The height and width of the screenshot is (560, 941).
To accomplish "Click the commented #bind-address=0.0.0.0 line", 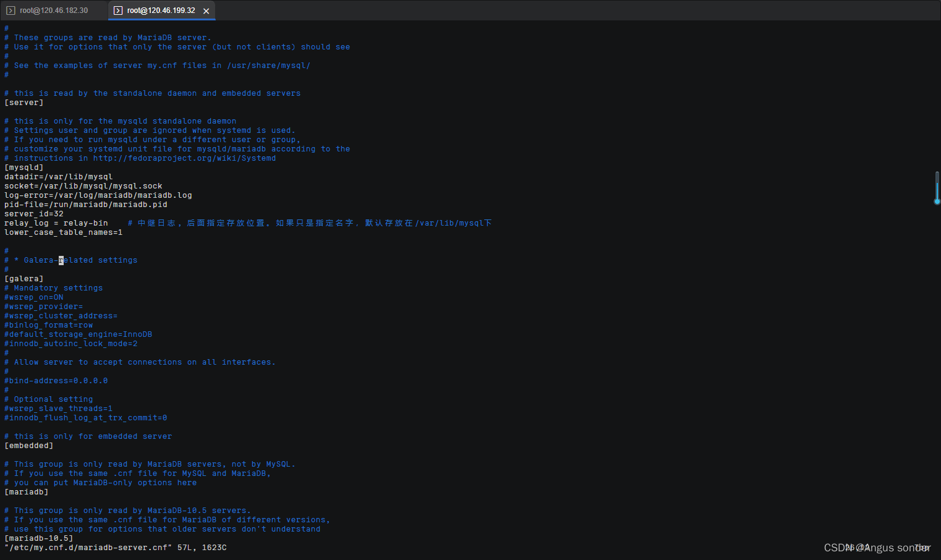I will (56, 380).
